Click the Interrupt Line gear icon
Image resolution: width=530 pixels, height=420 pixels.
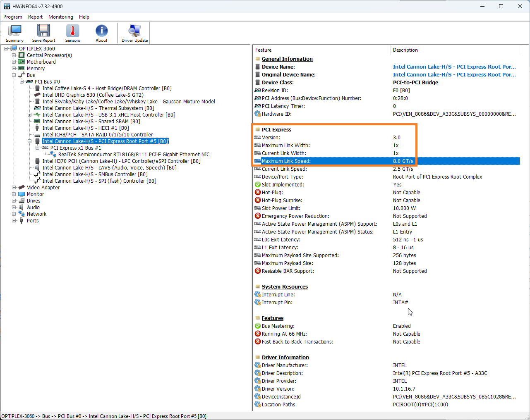[258, 294]
